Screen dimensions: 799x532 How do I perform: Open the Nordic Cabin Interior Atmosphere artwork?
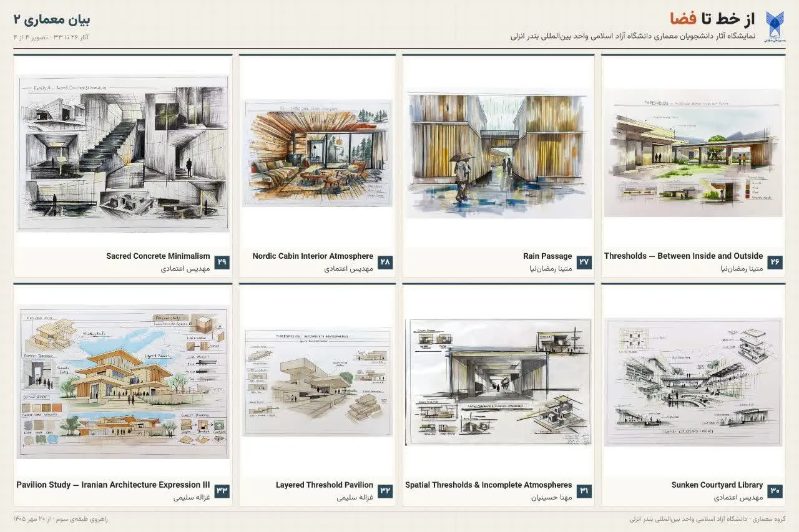pyautogui.click(x=317, y=153)
